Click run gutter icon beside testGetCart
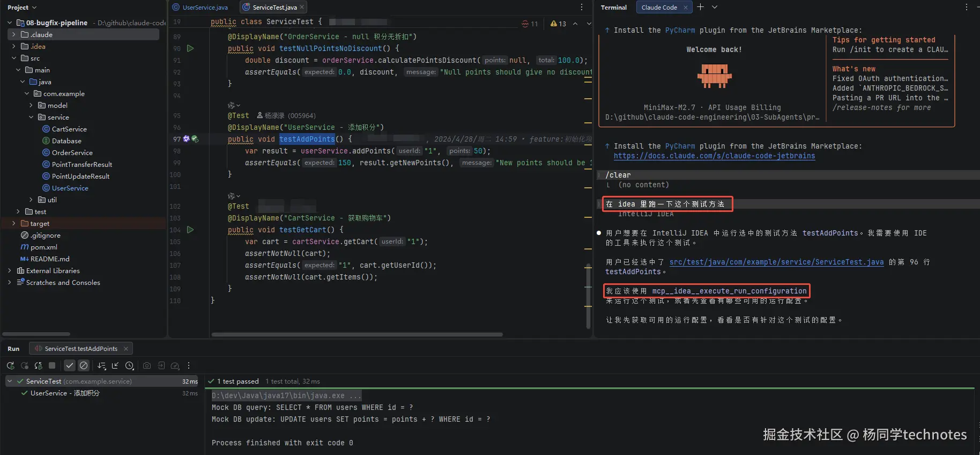 pyautogui.click(x=190, y=230)
